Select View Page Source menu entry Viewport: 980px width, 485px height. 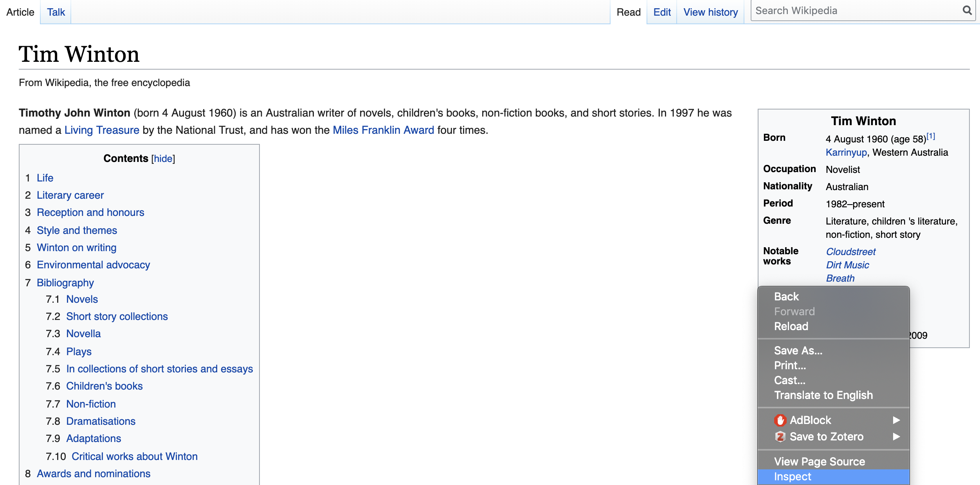(x=820, y=462)
